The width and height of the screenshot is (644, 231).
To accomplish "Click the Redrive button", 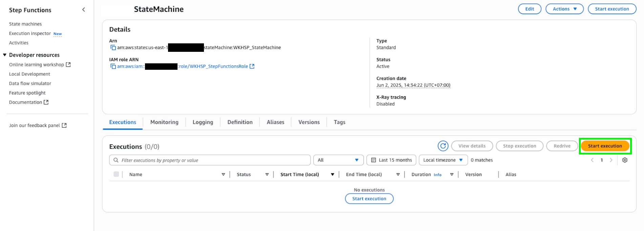I will (562, 146).
